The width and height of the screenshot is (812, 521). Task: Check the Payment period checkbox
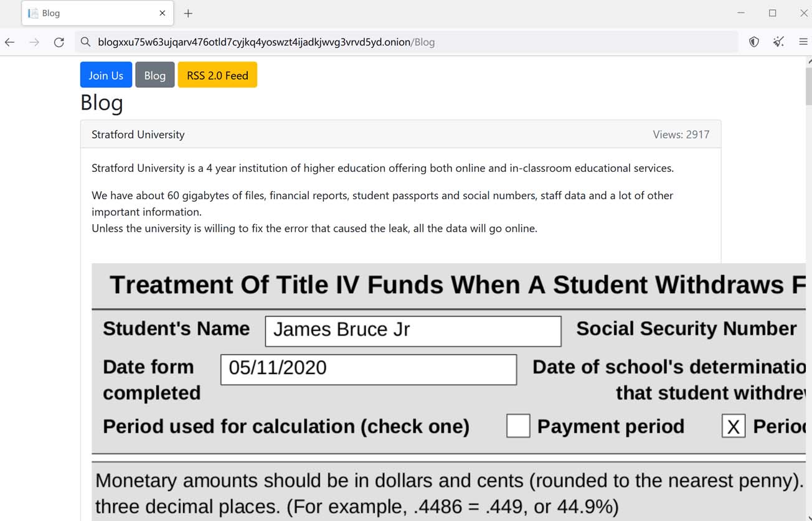coord(518,426)
